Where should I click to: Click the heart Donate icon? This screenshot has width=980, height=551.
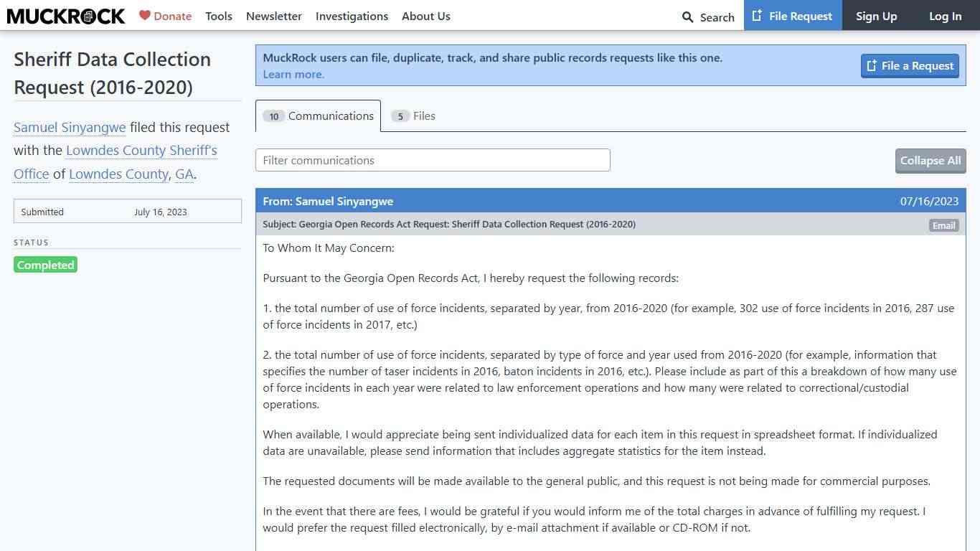coord(145,15)
